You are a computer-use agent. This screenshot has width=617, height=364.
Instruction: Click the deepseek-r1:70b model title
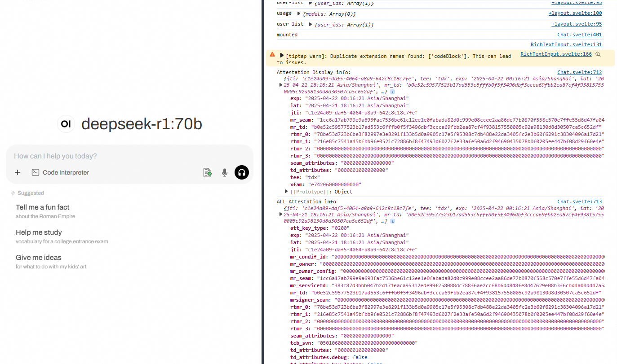(x=142, y=124)
